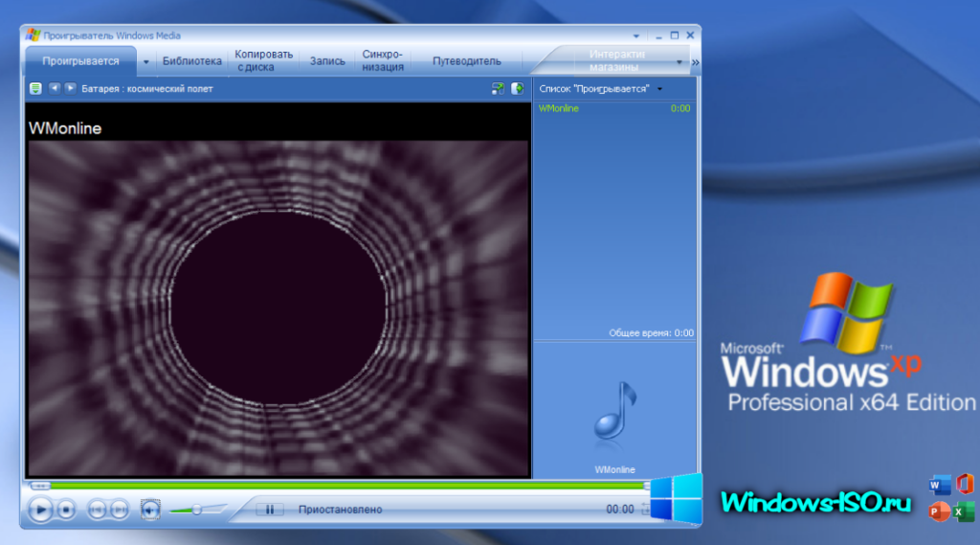Viewport: 980px width, 545px height.
Task: Close the Windows Media player window
Action: click(x=691, y=35)
